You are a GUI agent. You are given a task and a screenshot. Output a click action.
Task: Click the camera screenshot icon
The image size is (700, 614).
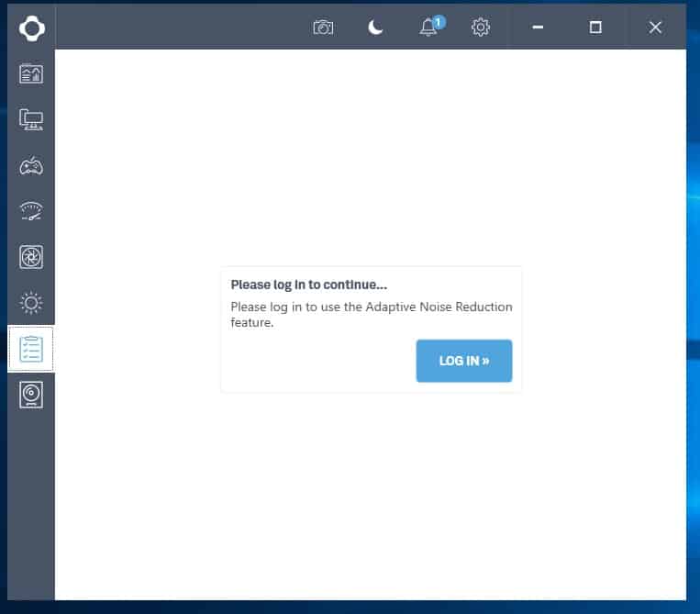click(323, 28)
